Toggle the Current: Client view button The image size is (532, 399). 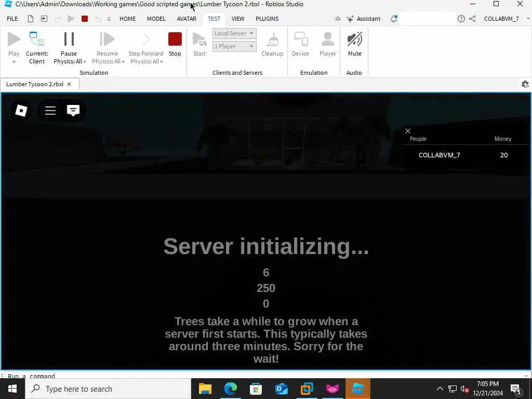37,48
